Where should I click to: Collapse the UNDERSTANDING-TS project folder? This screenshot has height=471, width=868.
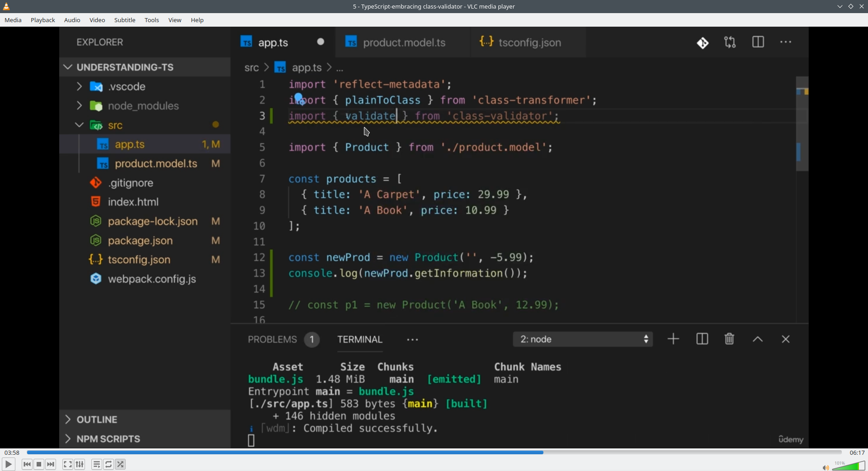click(68, 67)
